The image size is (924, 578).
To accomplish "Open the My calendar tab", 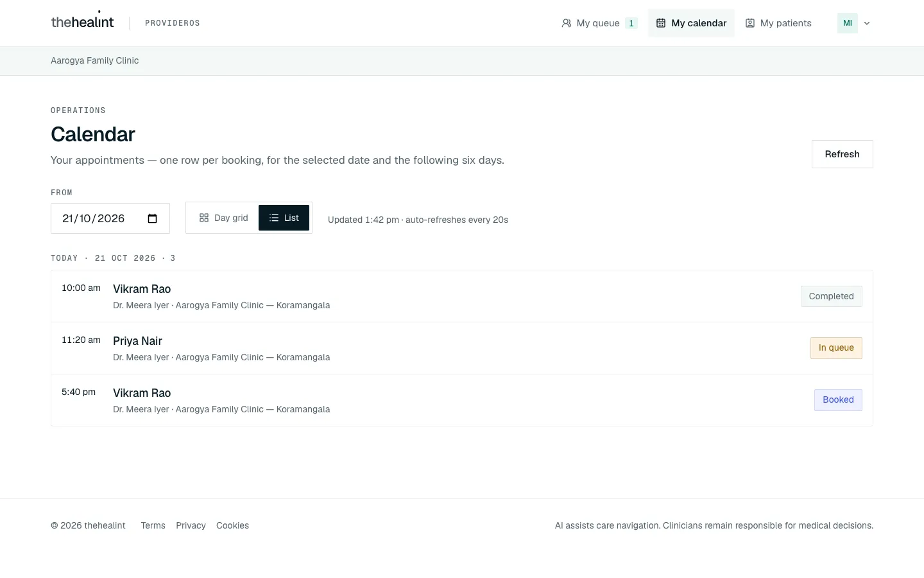I will click(x=691, y=23).
